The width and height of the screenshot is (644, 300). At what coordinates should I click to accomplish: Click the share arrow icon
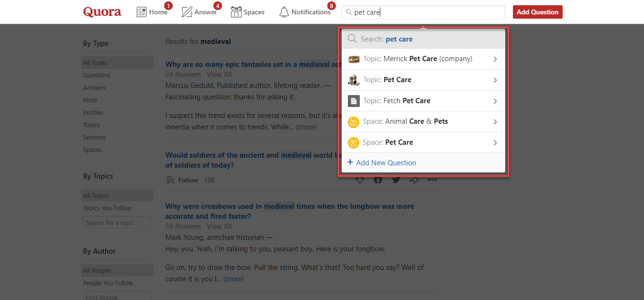414,180
